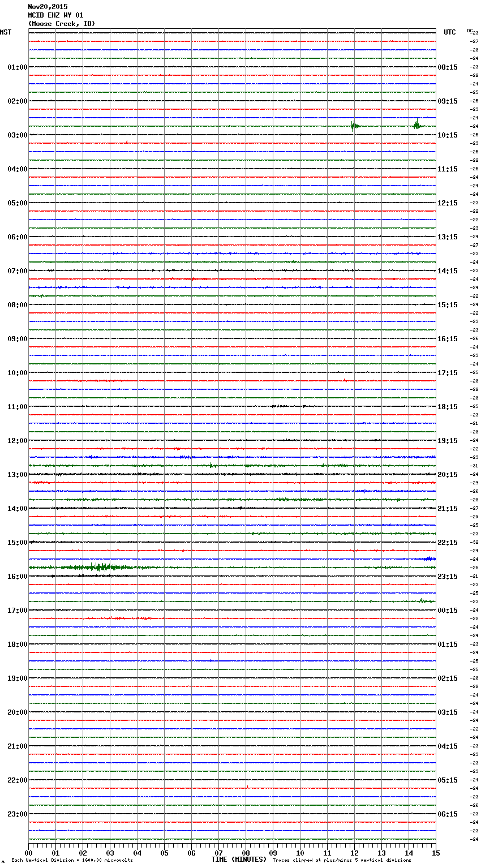
Task: Select the 20:00 MST row label
Action: 18,712
